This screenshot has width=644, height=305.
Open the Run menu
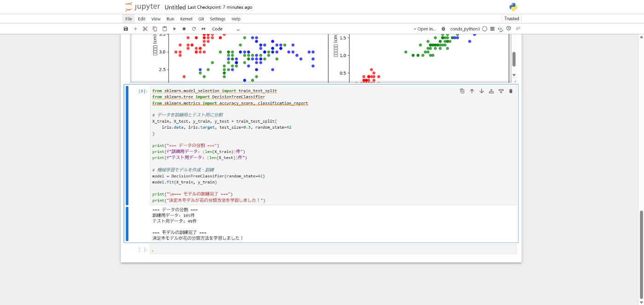[x=170, y=19]
